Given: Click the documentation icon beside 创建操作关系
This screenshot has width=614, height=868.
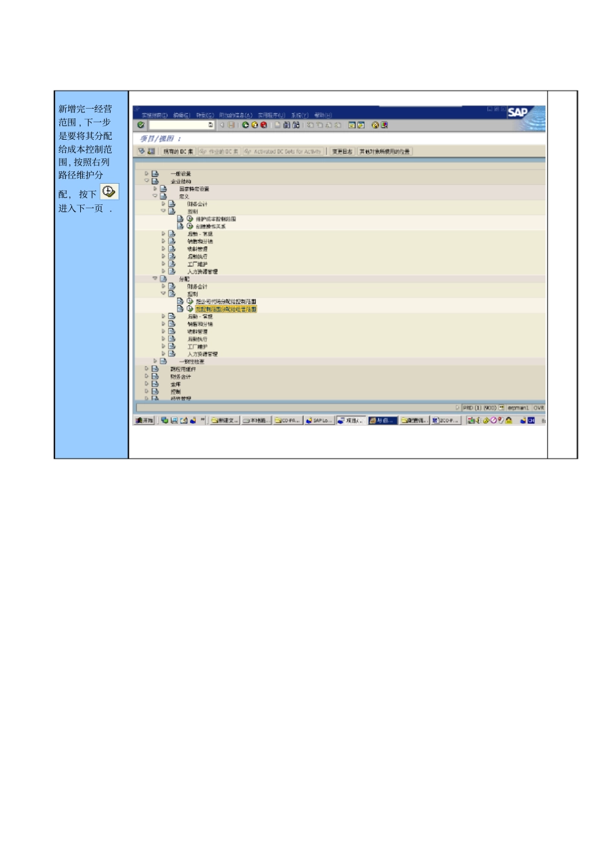Looking at the screenshot, I should coord(180,226).
